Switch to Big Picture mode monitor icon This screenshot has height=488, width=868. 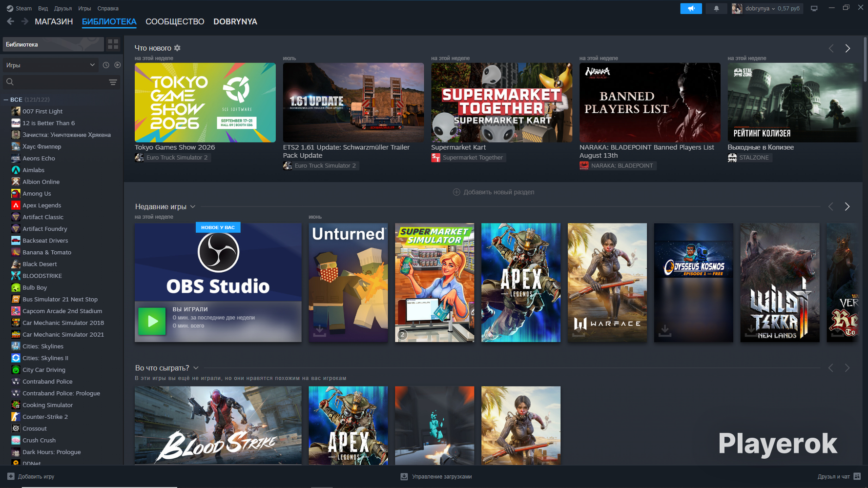(x=814, y=8)
